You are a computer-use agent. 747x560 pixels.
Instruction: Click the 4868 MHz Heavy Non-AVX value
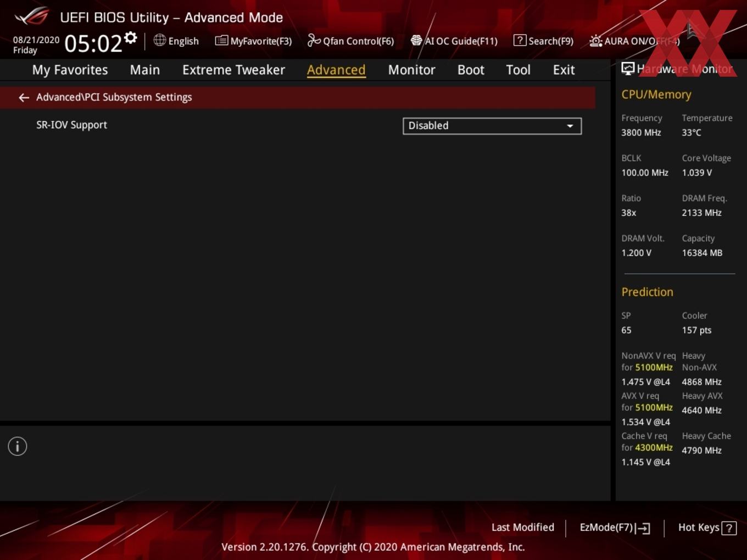click(702, 382)
